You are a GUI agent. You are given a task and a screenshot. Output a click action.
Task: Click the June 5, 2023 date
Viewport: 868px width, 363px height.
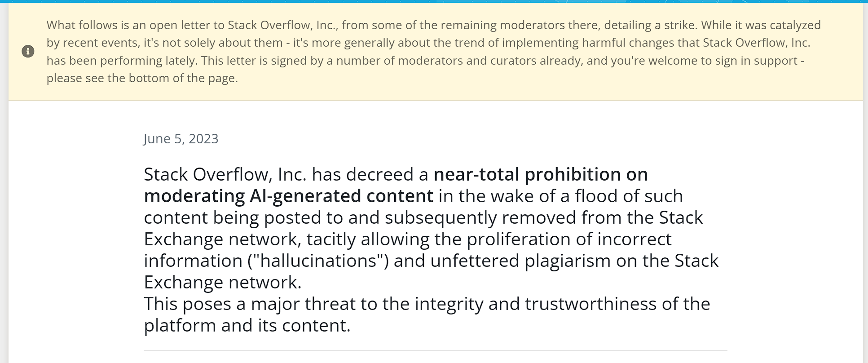(x=181, y=138)
